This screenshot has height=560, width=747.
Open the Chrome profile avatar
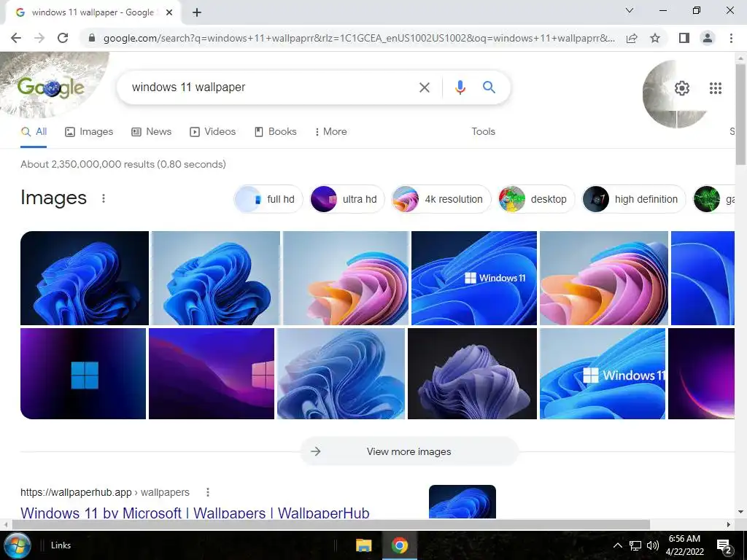click(708, 38)
